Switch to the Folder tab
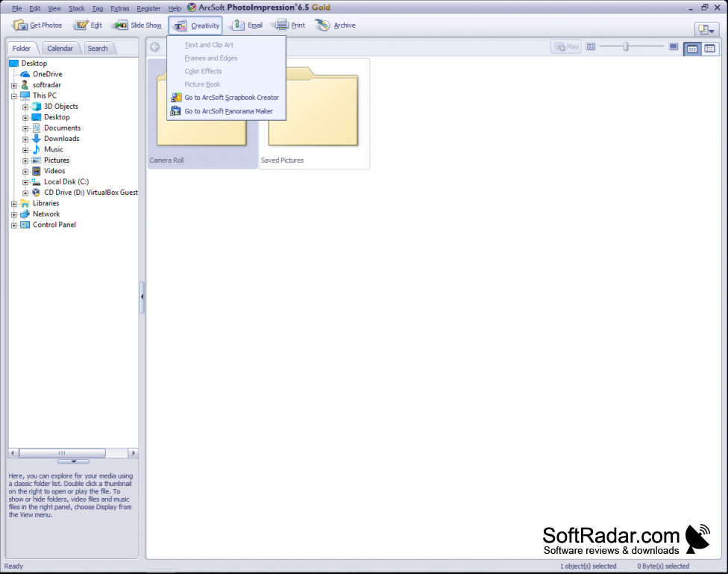 point(22,49)
